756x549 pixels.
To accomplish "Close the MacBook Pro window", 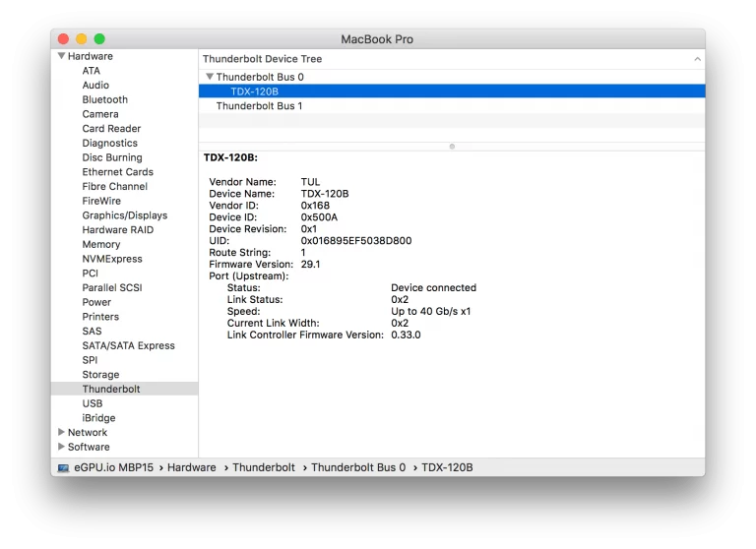I will point(63,39).
